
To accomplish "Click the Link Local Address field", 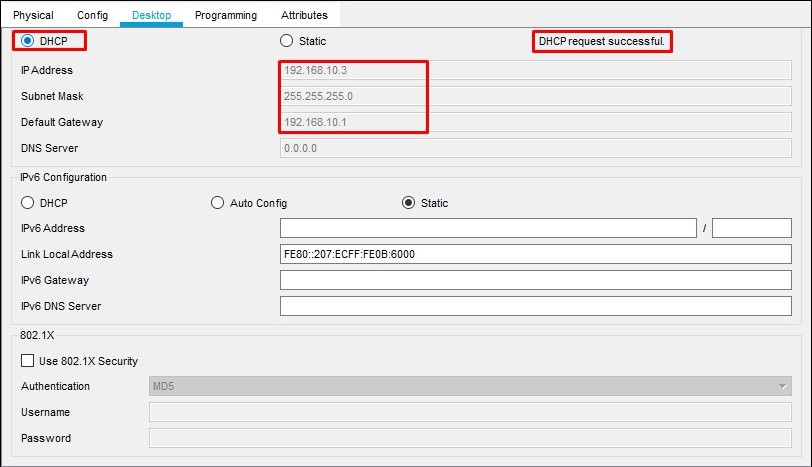I will click(x=535, y=254).
